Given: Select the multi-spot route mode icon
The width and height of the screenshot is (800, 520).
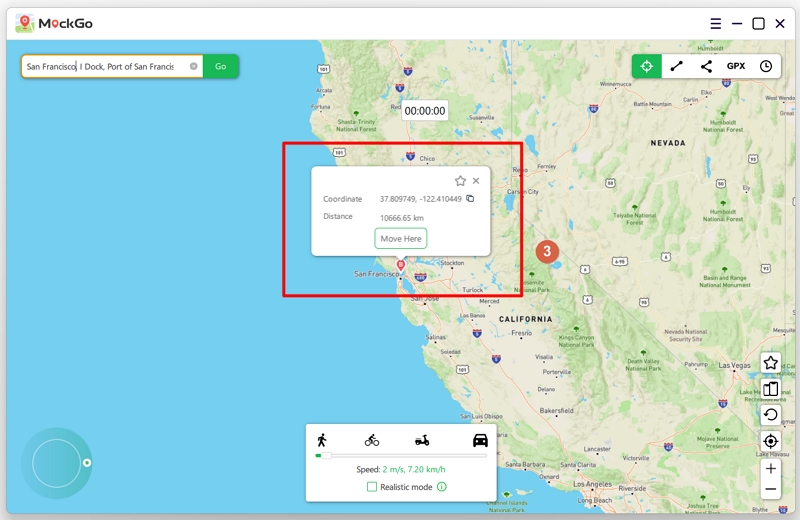Looking at the screenshot, I should pyautogui.click(x=706, y=66).
